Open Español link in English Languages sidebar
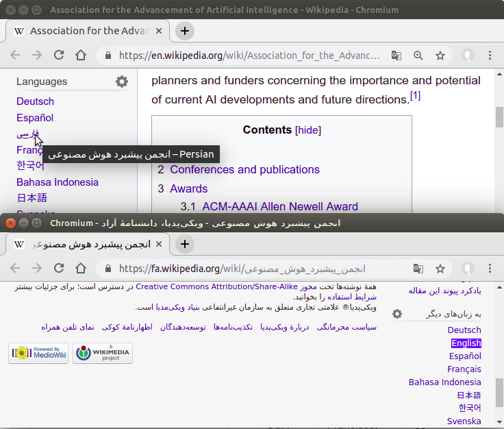Screen dimensions: 504x429 pyautogui.click(x=35, y=118)
